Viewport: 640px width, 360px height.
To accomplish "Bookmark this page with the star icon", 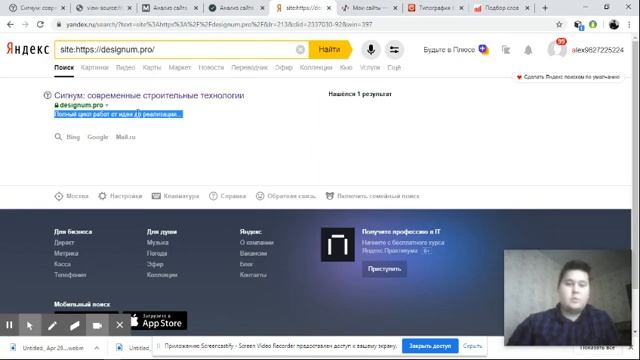I will pyautogui.click(x=559, y=24).
